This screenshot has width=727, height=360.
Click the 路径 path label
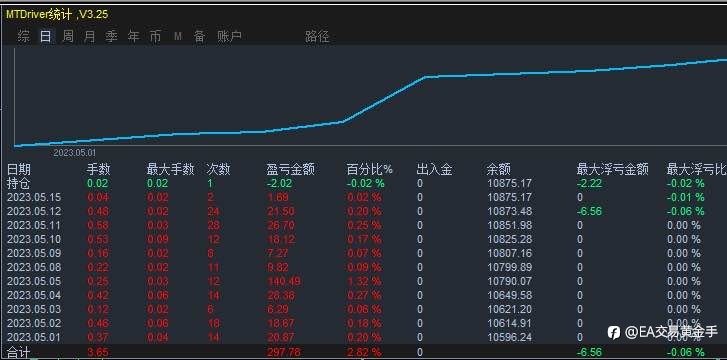318,36
